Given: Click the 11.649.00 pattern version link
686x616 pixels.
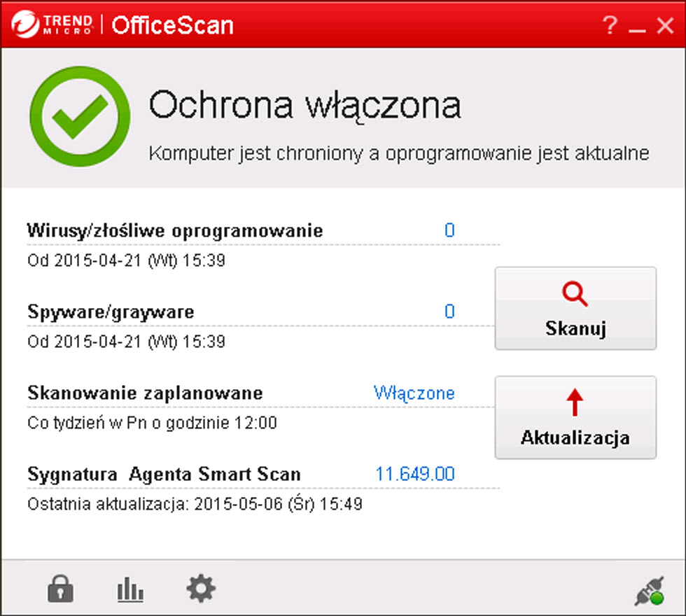Looking at the screenshot, I should [x=415, y=474].
